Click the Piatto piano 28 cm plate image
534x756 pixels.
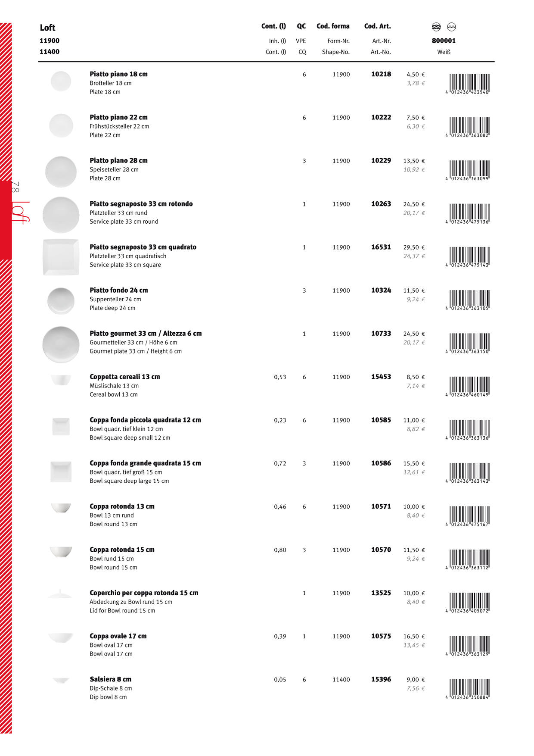(61, 172)
